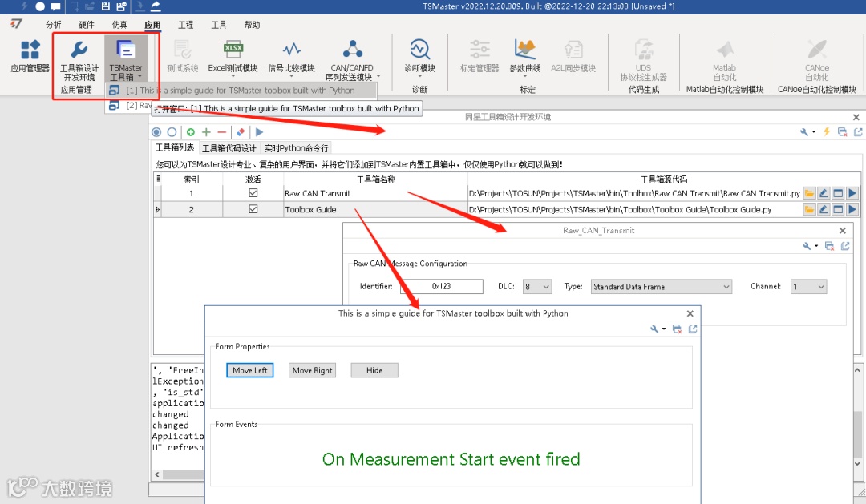Open the Excel测试模块 XLSX module
This screenshot has width=866, height=504.
point(233,57)
